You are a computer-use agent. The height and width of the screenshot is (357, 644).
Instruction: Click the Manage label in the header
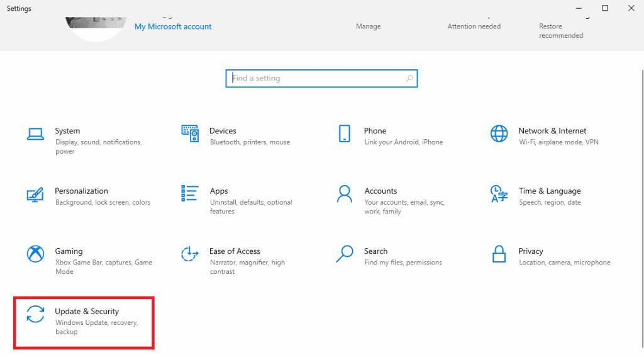pyautogui.click(x=369, y=26)
